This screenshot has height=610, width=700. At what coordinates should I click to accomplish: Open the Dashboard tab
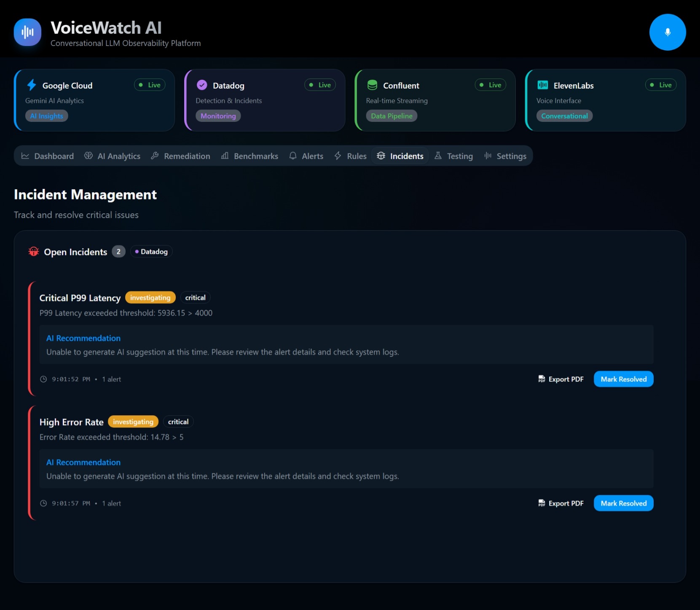[48, 156]
